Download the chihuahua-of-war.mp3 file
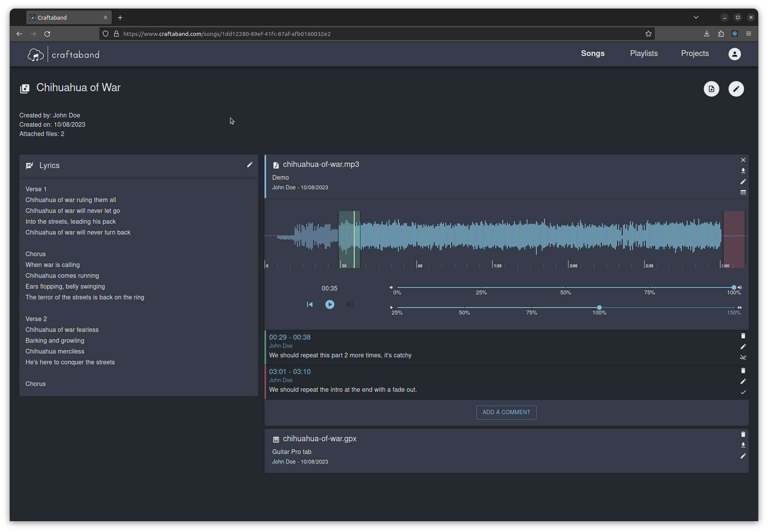 coord(743,171)
